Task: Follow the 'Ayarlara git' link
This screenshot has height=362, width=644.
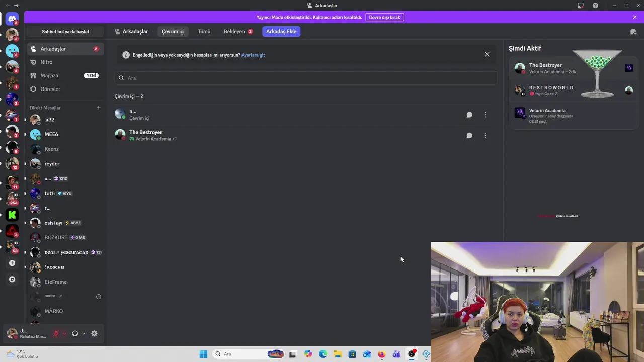Action: 253,55
